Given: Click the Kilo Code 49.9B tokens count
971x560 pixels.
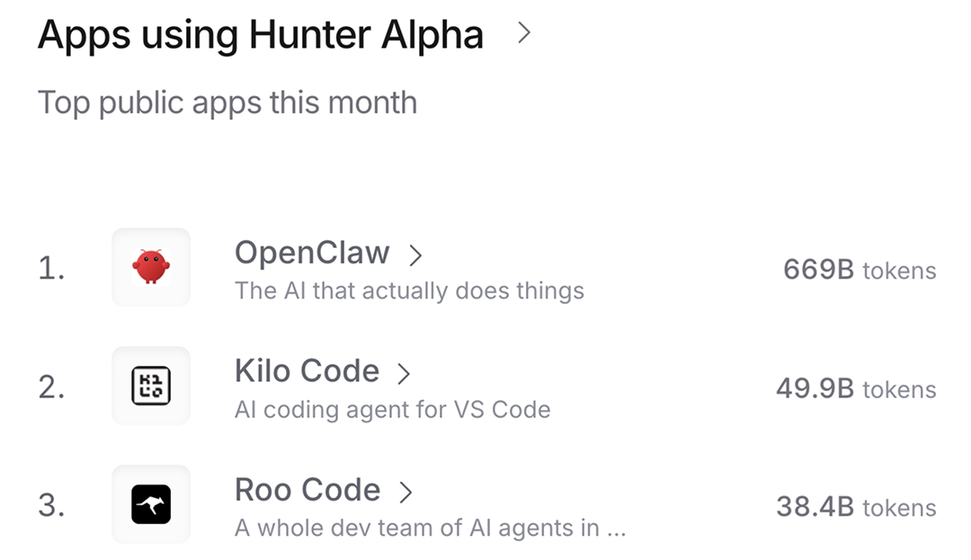Looking at the screenshot, I should click(x=856, y=389).
